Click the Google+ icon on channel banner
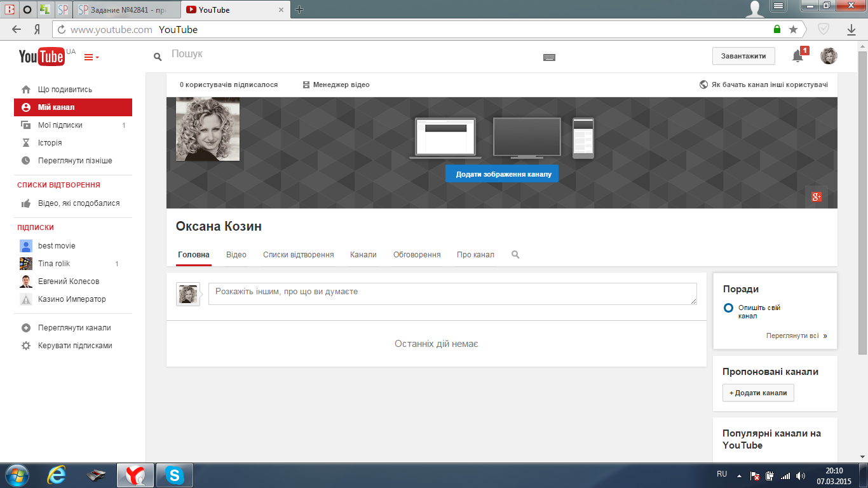Viewport: 868px width, 488px height. click(817, 197)
